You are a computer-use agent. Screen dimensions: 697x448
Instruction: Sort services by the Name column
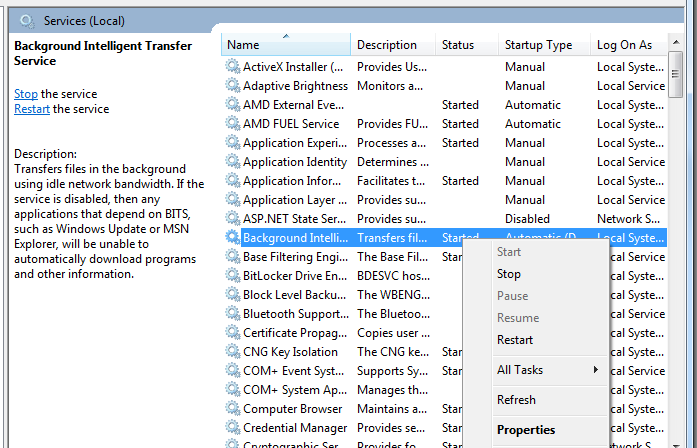286,45
